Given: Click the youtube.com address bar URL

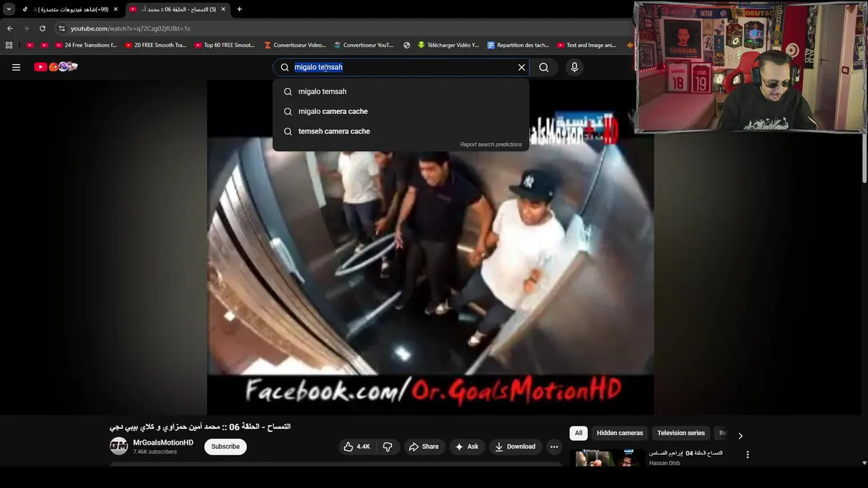Looking at the screenshot, I should (130, 28).
